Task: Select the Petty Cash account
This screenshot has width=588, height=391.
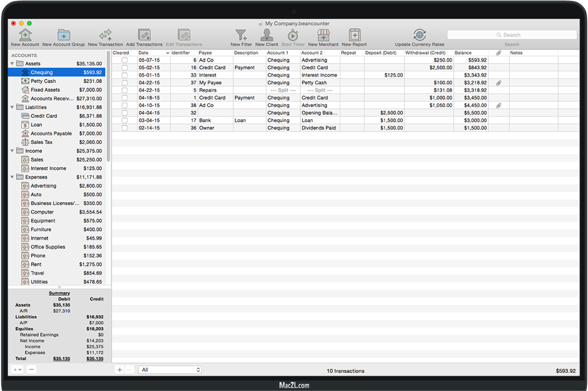Action: (x=43, y=81)
